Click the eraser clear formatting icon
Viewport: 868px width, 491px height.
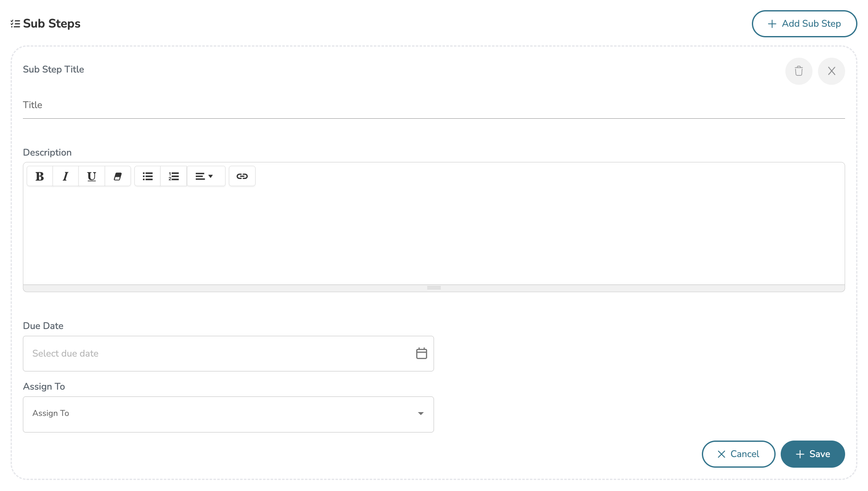click(118, 176)
